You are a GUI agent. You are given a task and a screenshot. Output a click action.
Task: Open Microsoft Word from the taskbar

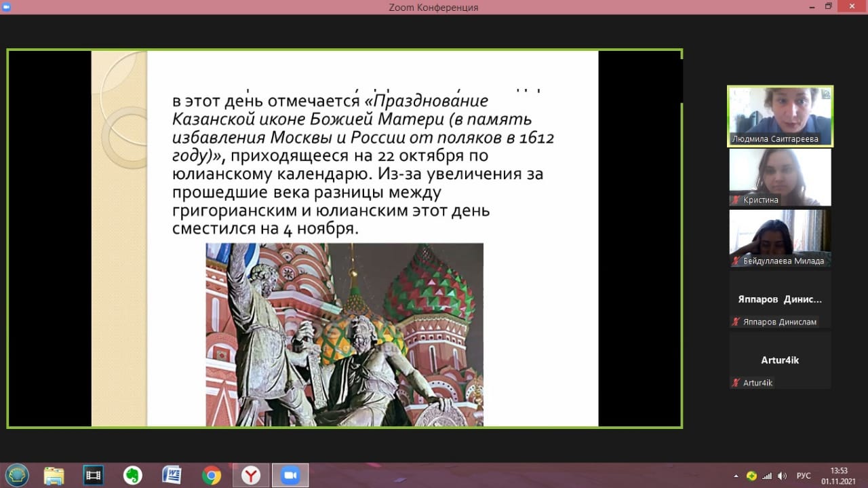coord(172,475)
